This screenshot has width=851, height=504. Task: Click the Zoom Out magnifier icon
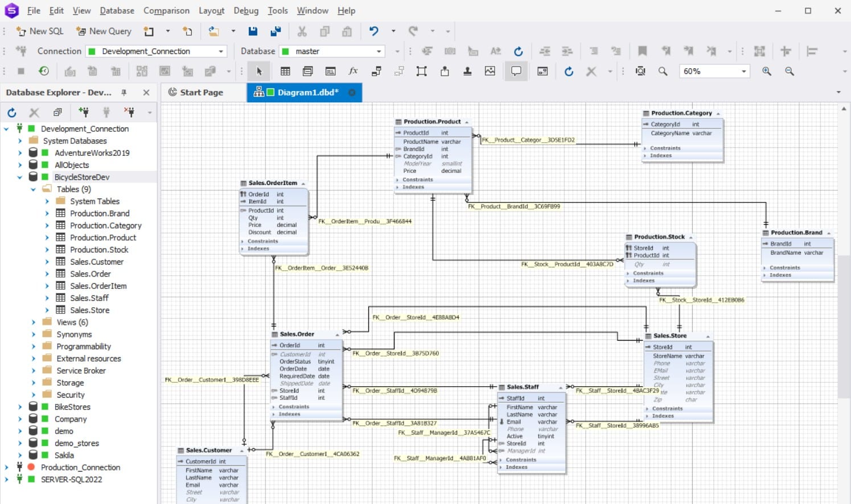(790, 71)
